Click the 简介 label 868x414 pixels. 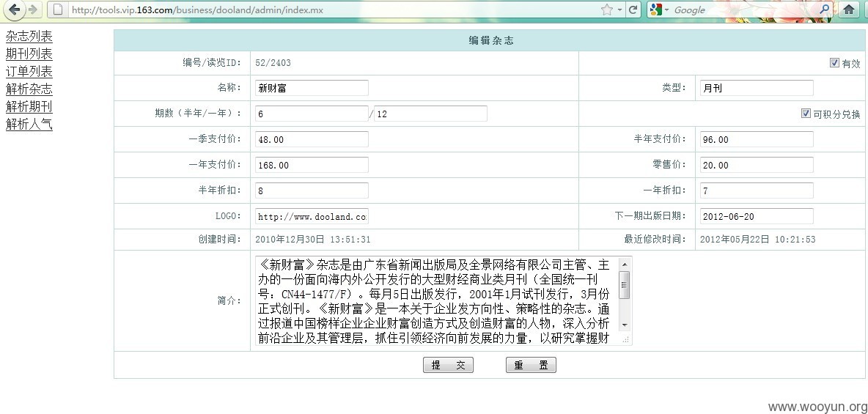point(229,300)
